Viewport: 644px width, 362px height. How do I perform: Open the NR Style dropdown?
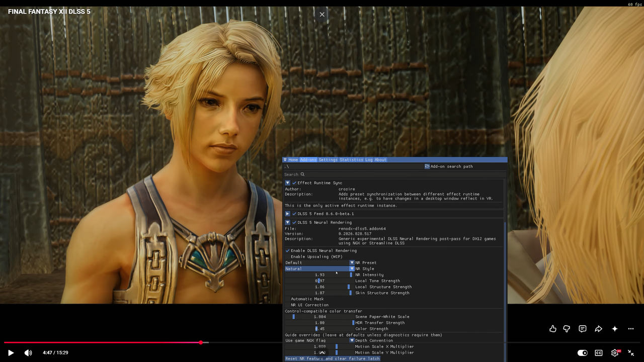(x=319, y=268)
